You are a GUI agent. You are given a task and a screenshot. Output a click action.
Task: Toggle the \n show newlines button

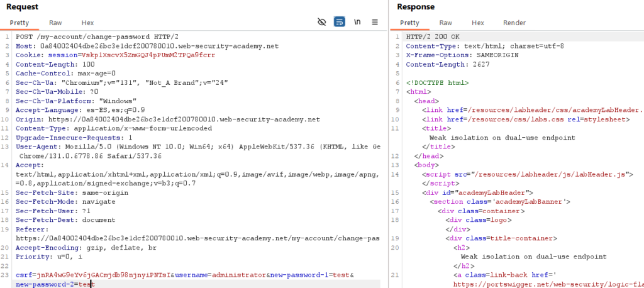[x=357, y=22]
